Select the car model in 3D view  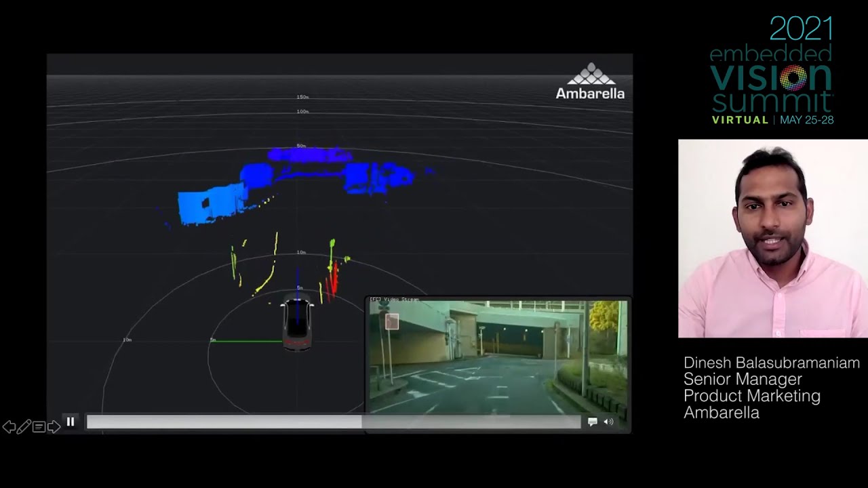pyautogui.click(x=297, y=323)
